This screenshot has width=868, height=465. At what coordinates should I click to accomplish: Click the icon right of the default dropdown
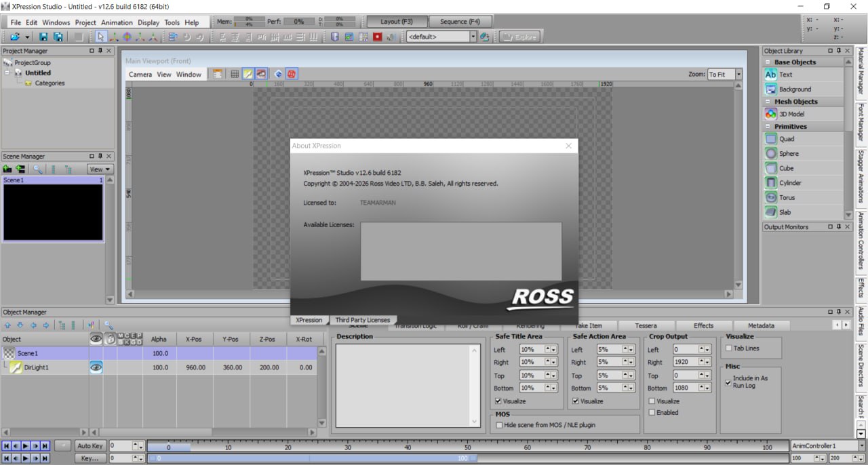[x=485, y=37]
